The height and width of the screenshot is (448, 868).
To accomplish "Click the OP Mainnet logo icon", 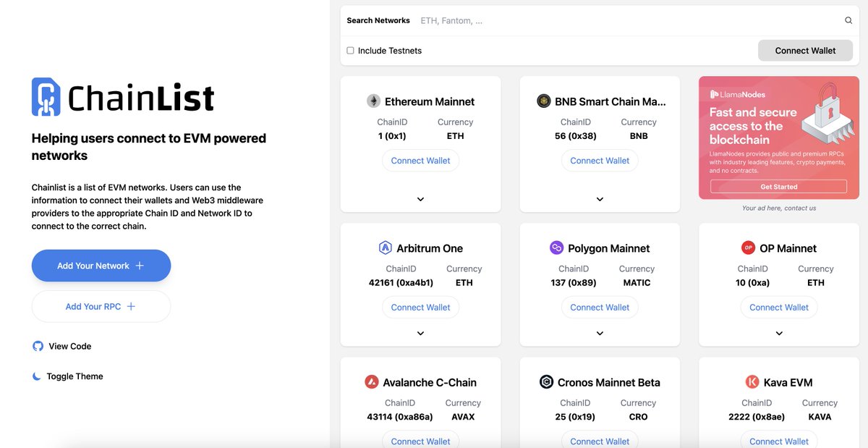I will pyautogui.click(x=748, y=248).
